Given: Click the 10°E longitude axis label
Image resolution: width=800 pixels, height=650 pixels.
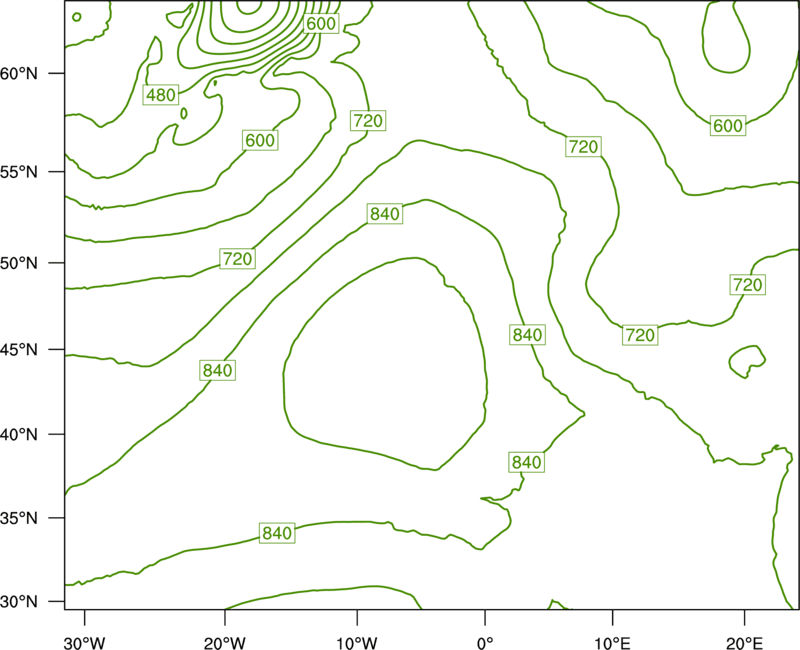Looking at the screenshot, I should (x=612, y=643).
